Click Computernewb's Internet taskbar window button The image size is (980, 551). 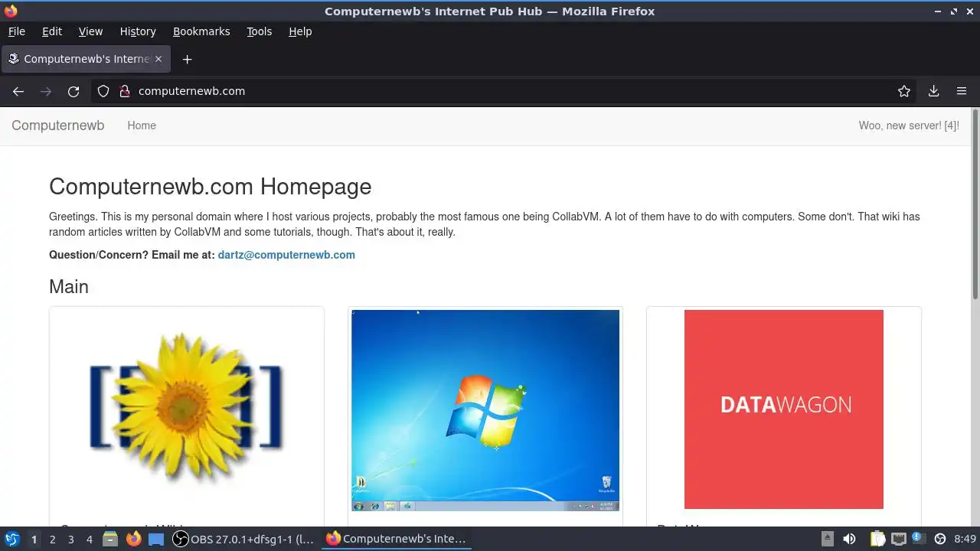point(397,539)
